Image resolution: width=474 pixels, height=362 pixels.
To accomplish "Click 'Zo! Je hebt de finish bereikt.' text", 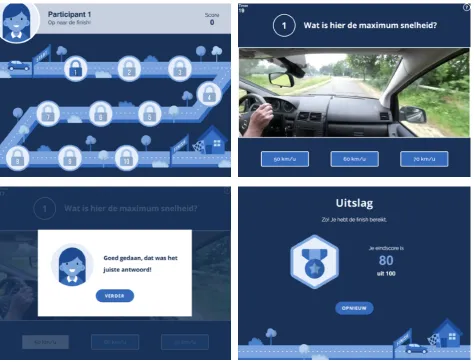I will (354, 220).
